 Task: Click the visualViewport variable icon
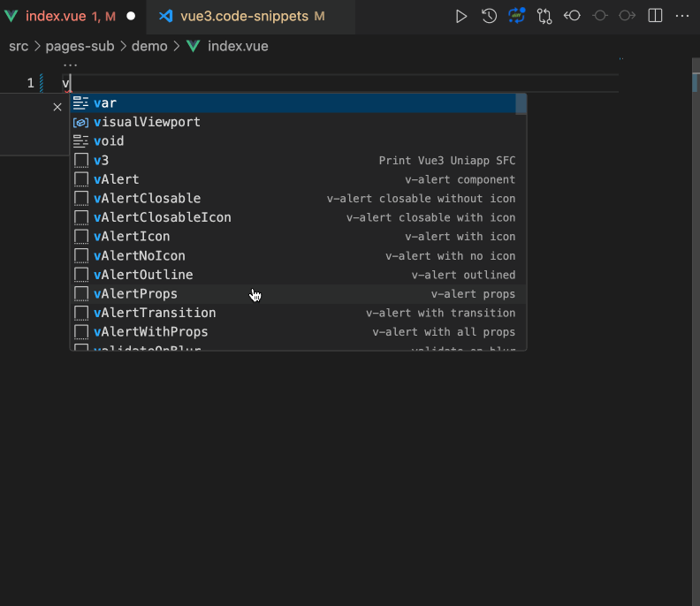(x=80, y=122)
